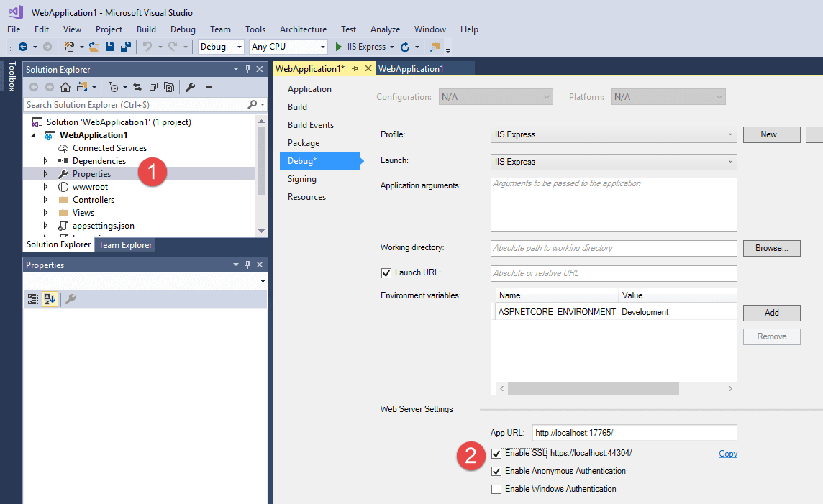The image size is (823, 504).
Task: Open the Build menu
Action: tap(146, 29)
